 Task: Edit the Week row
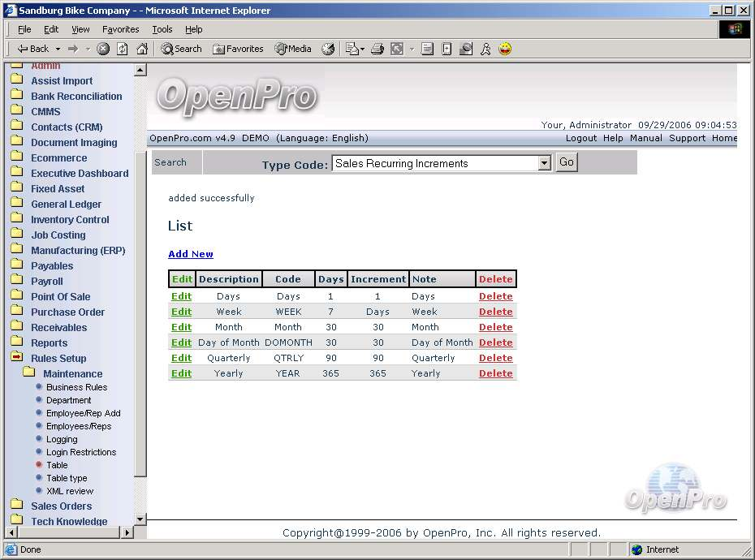tap(181, 312)
